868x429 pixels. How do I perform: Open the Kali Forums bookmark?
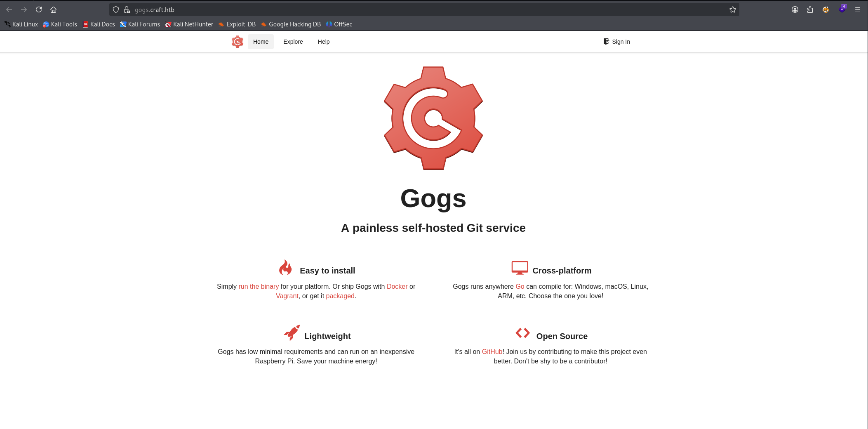[140, 24]
